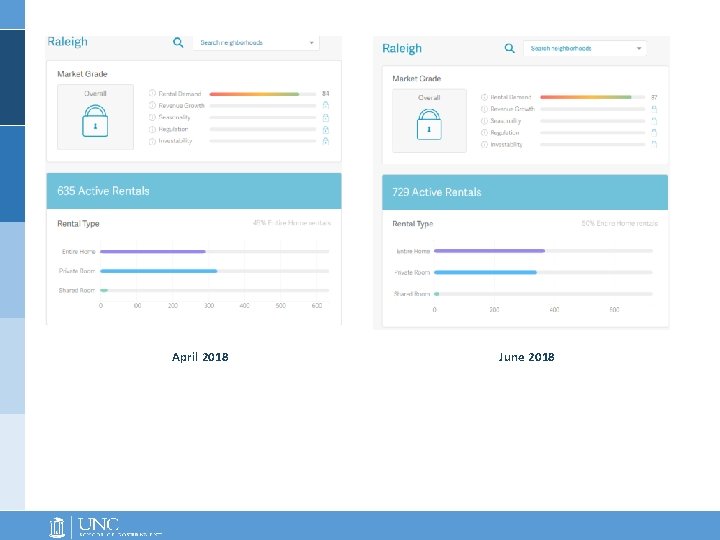The height and width of the screenshot is (540, 720).
Task: Click the Raleigh heading in June 2018 panel
Action: tap(402, 48)
